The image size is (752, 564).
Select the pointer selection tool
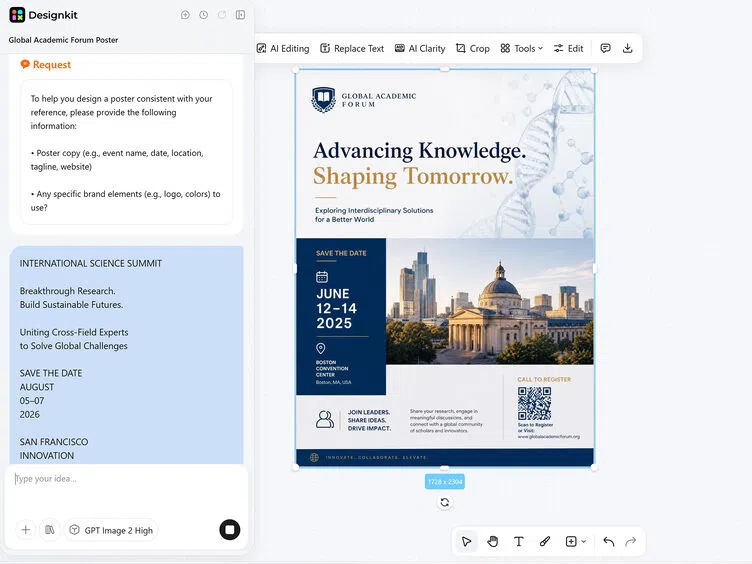[466, 541]
